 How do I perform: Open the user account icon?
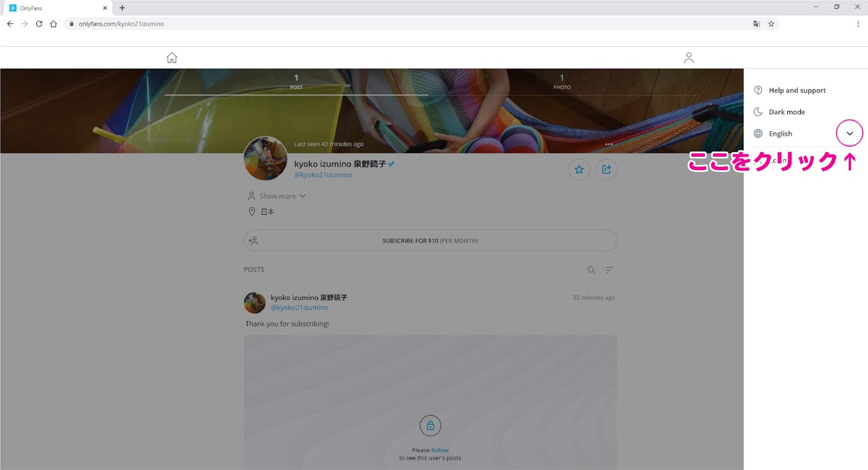click(689, 57)
